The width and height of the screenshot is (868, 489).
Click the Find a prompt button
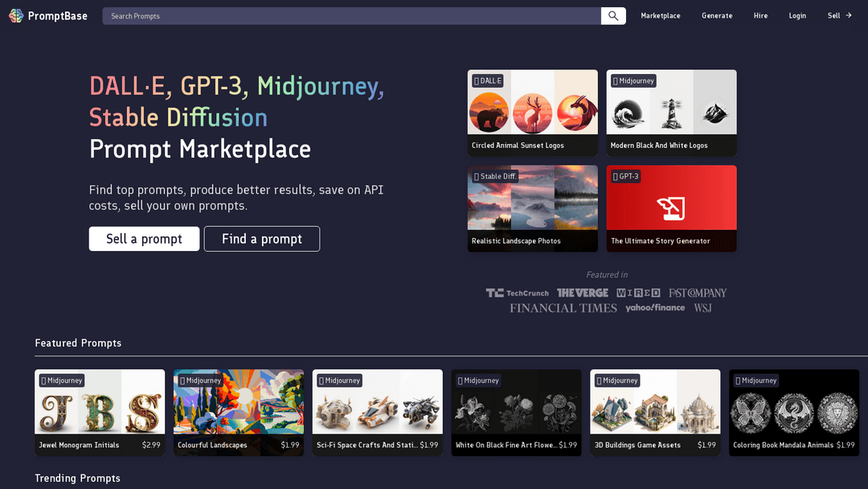coord(262,239)
